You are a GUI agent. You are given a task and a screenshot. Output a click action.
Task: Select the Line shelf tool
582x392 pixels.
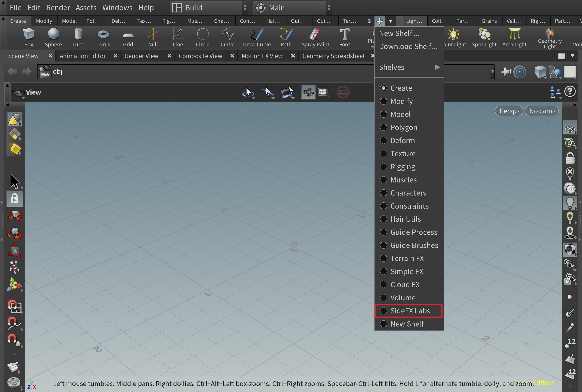[x=178, y=38]
